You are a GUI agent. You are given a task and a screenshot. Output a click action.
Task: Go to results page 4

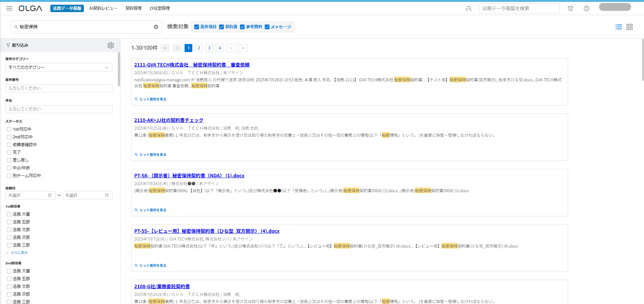pyautogui.click(x=220, y=48)
